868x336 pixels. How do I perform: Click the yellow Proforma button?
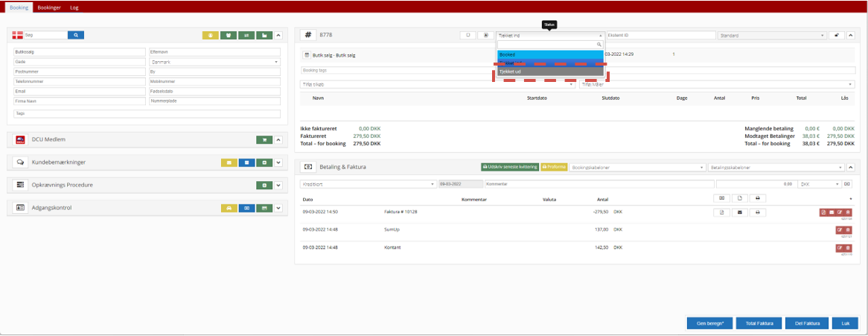tap(553, 168)
